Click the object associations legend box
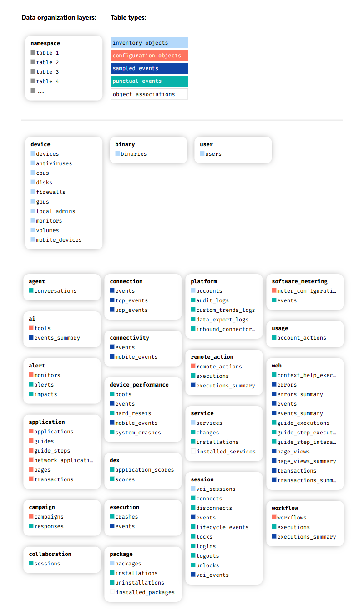Viewport: 364px width, 611px height. (149, 94)
